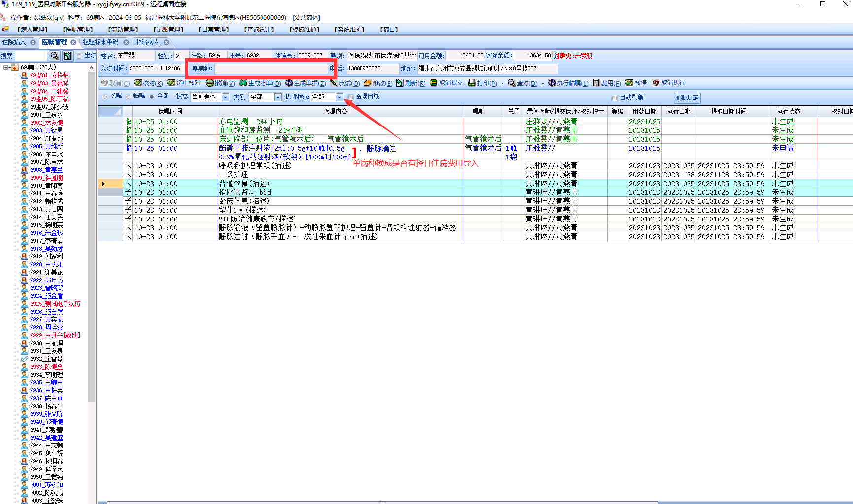The image size is (853, 504).
Task: Click the 核对(K) verify toolbar icon
Action: pyautogui.click(x=138, y=83)
